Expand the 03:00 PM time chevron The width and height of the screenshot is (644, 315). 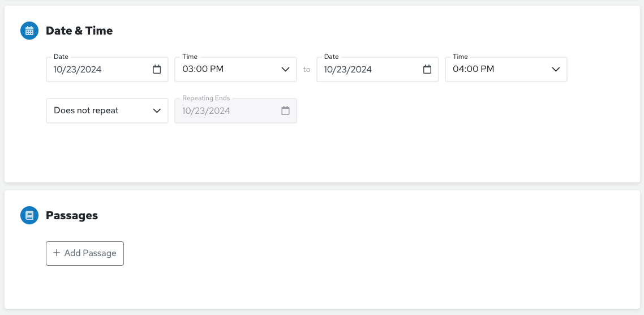(x=285, y=69)
